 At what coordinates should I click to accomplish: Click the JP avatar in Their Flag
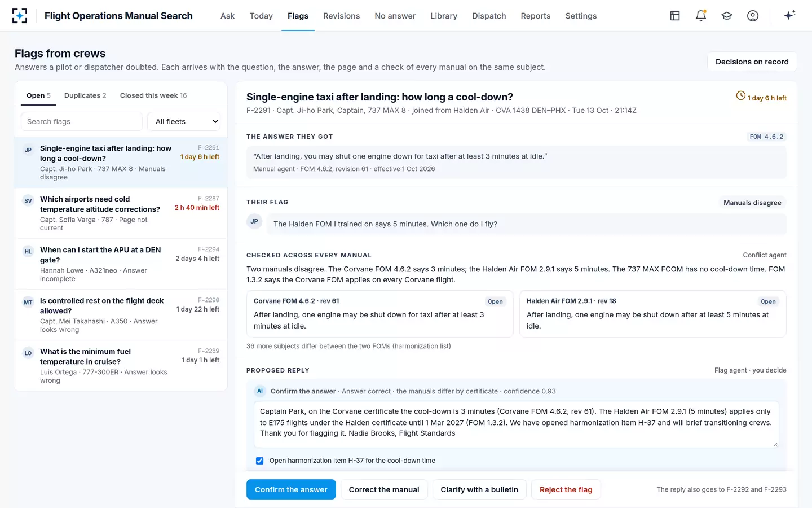click(x=254, y=221)
